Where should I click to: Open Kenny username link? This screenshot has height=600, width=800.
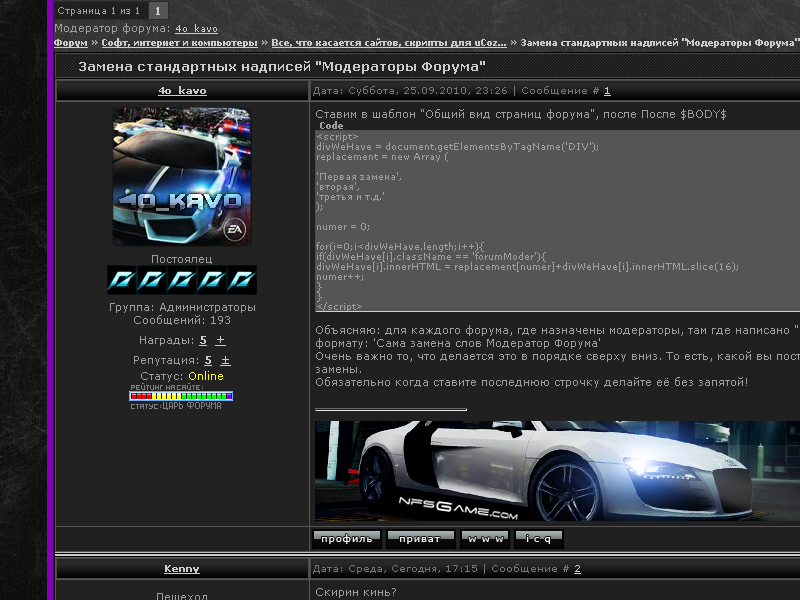click(x=182, y=569)
